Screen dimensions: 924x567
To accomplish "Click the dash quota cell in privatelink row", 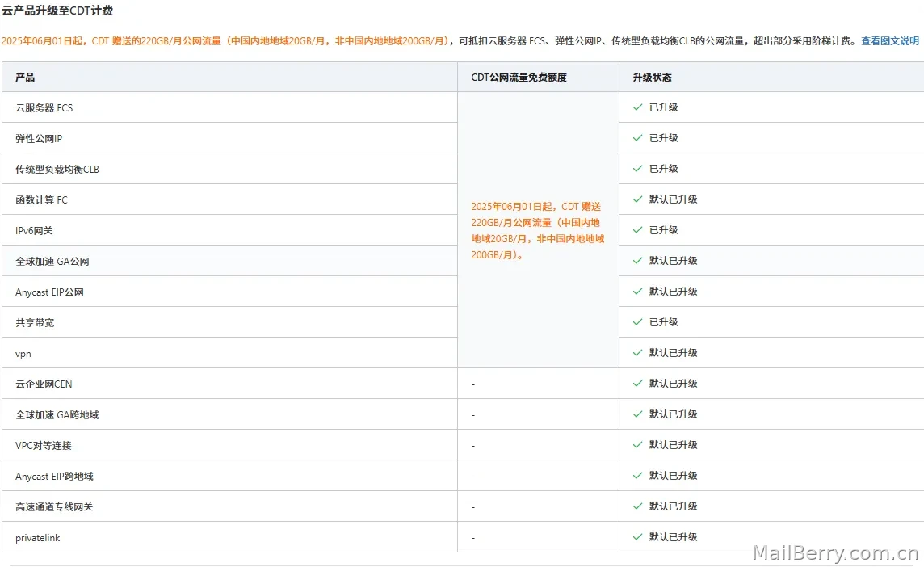I will 538,537.
